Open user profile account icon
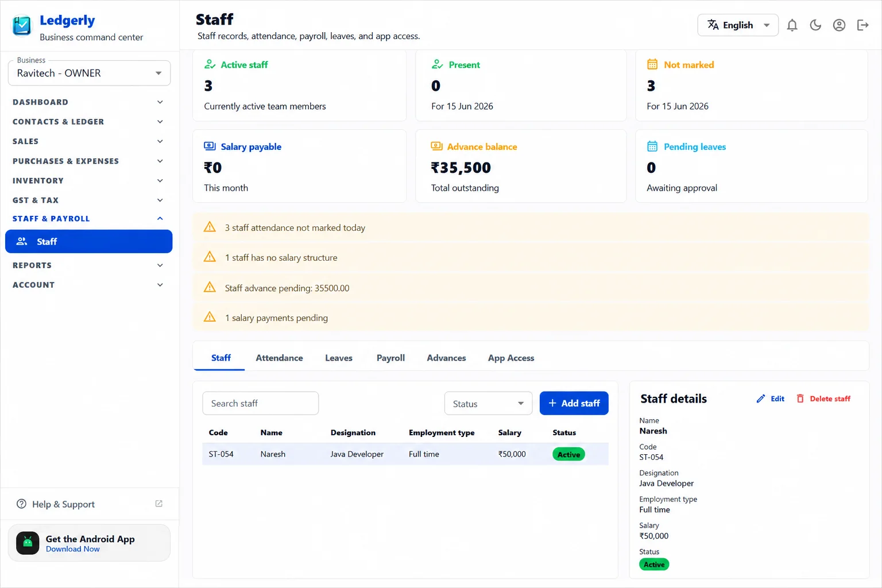The image size is (882, 588). click(x=839, y=25)
